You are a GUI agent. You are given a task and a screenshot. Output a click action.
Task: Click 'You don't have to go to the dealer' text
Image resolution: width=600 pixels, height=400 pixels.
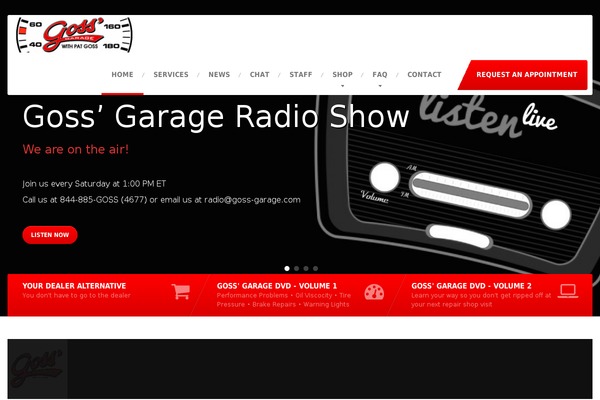point(77,296)
